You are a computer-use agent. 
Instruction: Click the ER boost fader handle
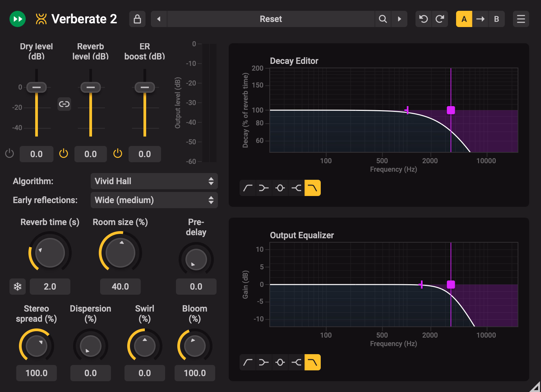(145, 87)
